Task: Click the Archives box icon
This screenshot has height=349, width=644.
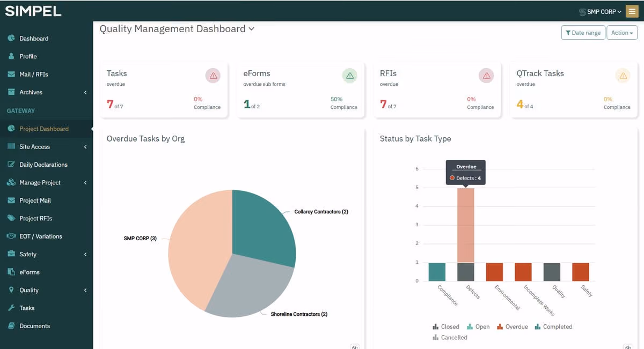Action: (x=11, y=92)
